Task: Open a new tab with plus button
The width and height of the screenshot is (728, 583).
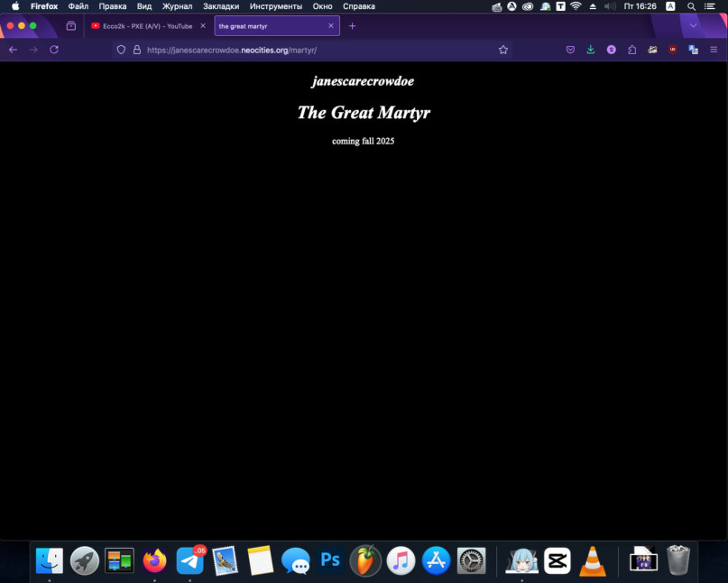Action: tap(353, 26)
